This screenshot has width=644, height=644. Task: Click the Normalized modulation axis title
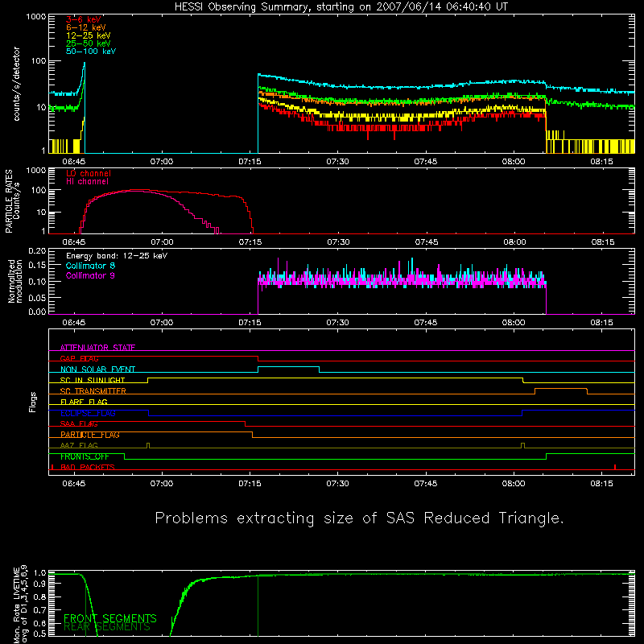point(15,282)
